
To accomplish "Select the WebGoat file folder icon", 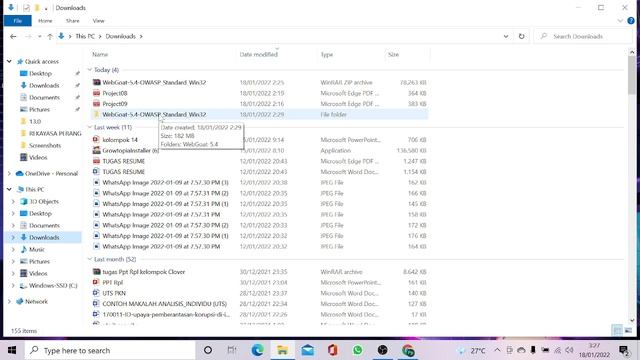I will [96, 114].
